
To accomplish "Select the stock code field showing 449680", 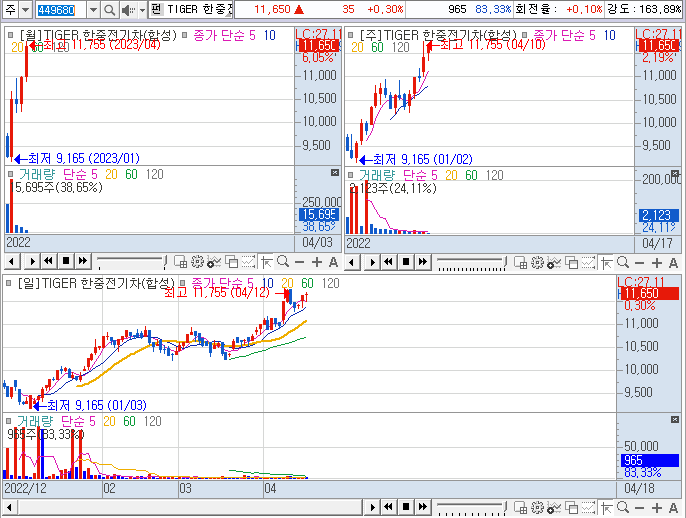I will [61, 10].
